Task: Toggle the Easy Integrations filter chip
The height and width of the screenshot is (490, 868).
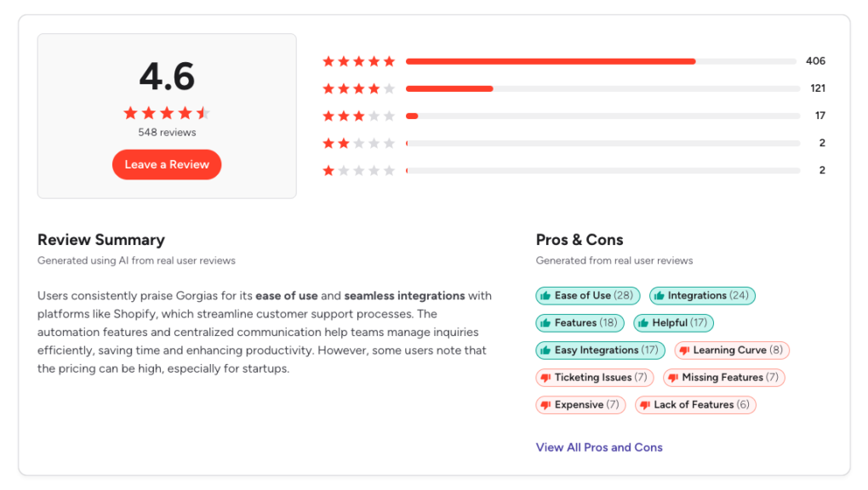Action: (600, 350)
